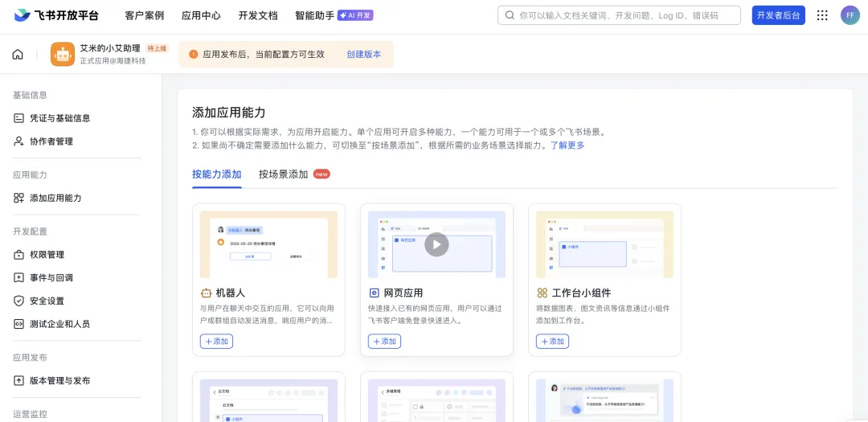This screenshot has width=868, height=422.
Task: Click the 云文档 card preview thumbnail
Action: pyautogui.click(x=268, y=400)
